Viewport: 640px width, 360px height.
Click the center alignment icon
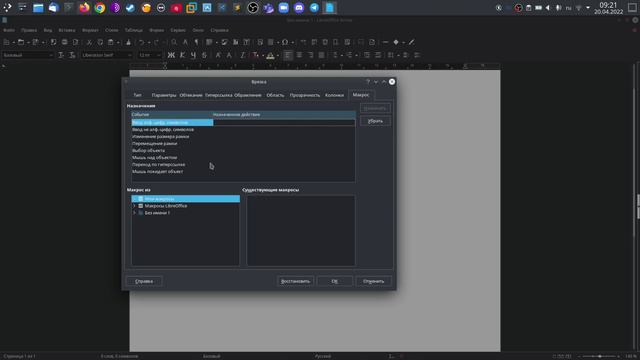[299, 55]
